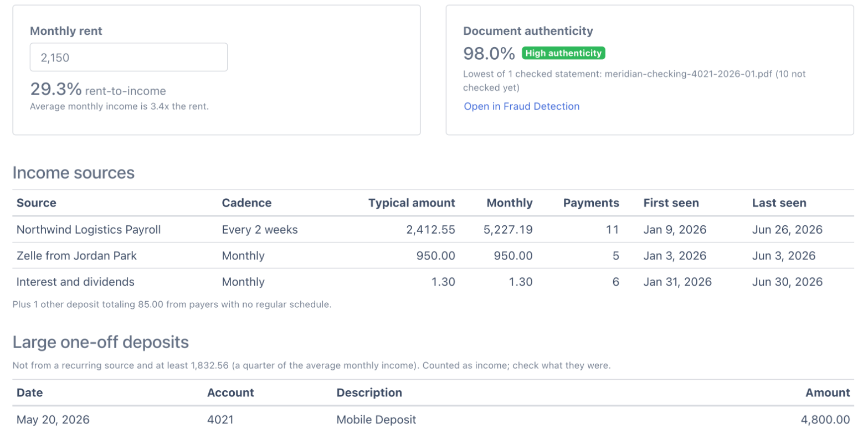Click the Jan 31, 2026 first seen date

tap(677, 282)
